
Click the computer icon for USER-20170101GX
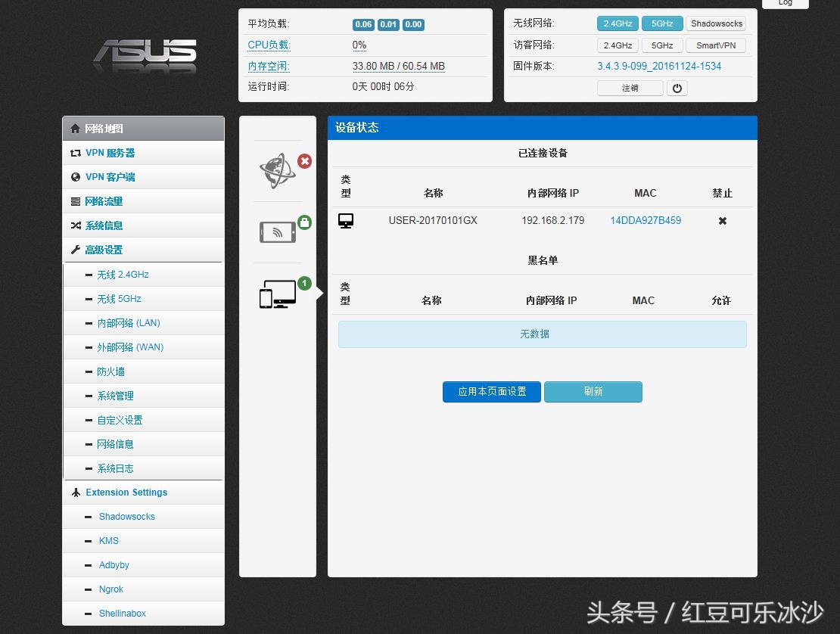click(346, 220)
